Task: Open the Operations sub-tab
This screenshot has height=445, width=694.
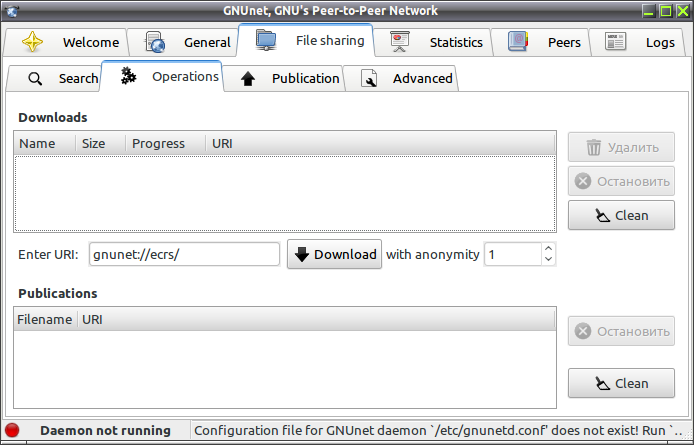Action: pos(162,76)
